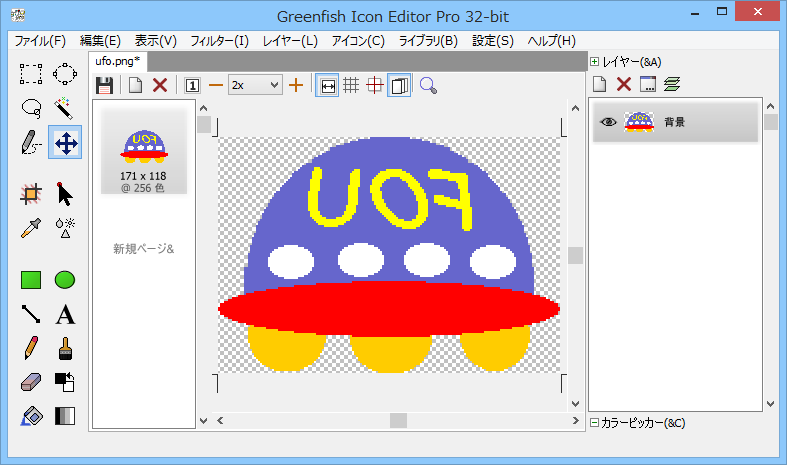Screen dimensions: 787x465
Task: Toggle the center lines display button
Action: [x=375, y=85]
